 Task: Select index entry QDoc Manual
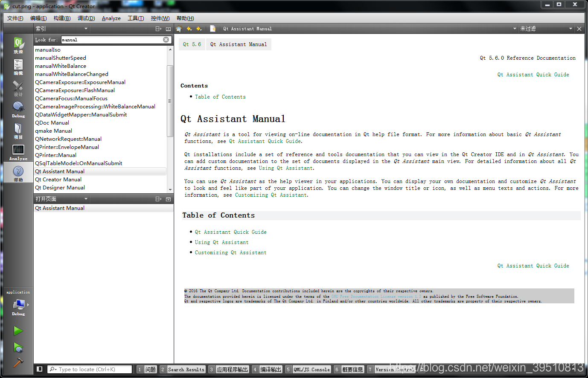52,123
